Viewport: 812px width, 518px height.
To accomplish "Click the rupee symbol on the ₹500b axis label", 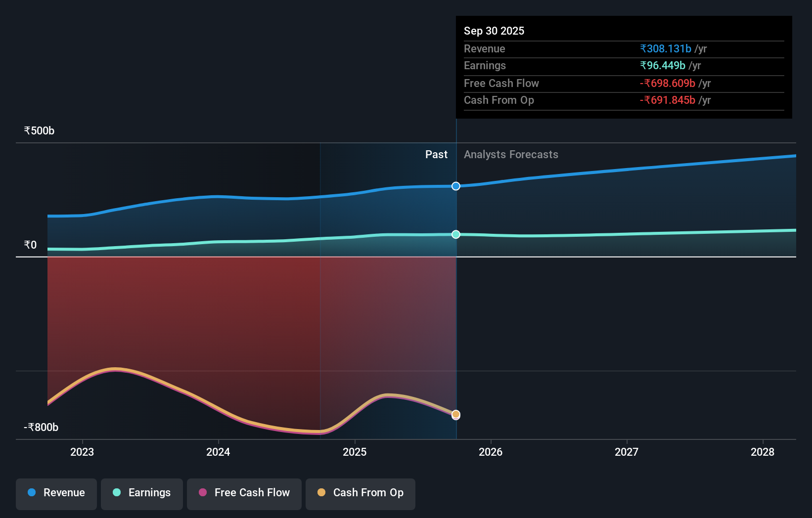I will (27, 130).
